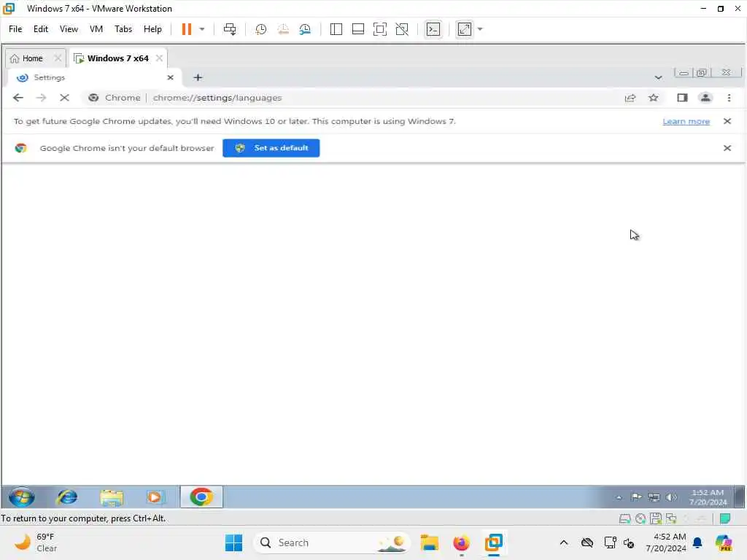The image size is (747, 560).
Task: Click VMware Workstation host taskbar icon
Action: point(494,542)
